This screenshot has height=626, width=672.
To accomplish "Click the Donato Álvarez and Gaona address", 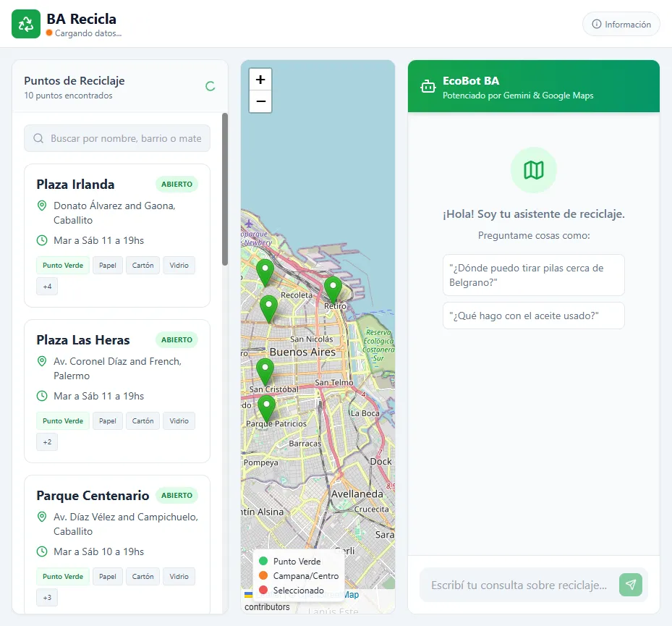I will tap(115, 213).
